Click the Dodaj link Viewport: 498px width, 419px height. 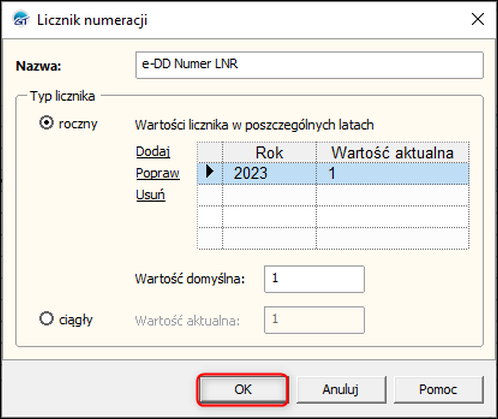153,152
